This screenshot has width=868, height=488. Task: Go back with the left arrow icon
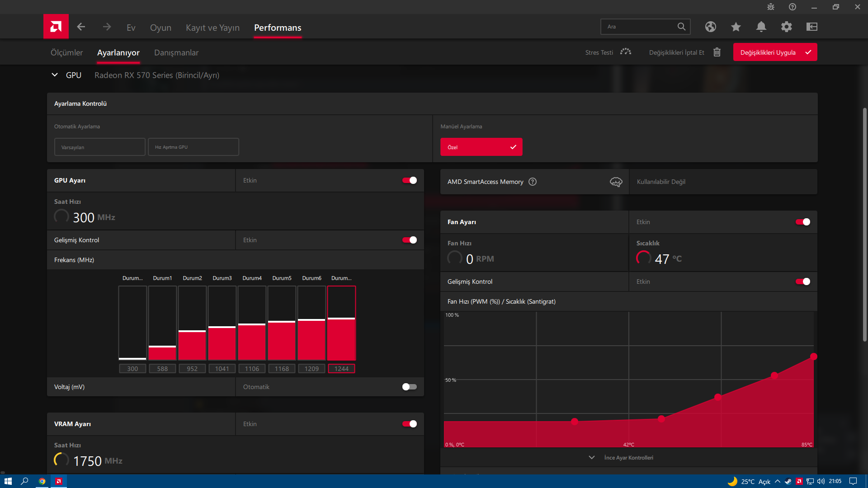coord(81,27)
